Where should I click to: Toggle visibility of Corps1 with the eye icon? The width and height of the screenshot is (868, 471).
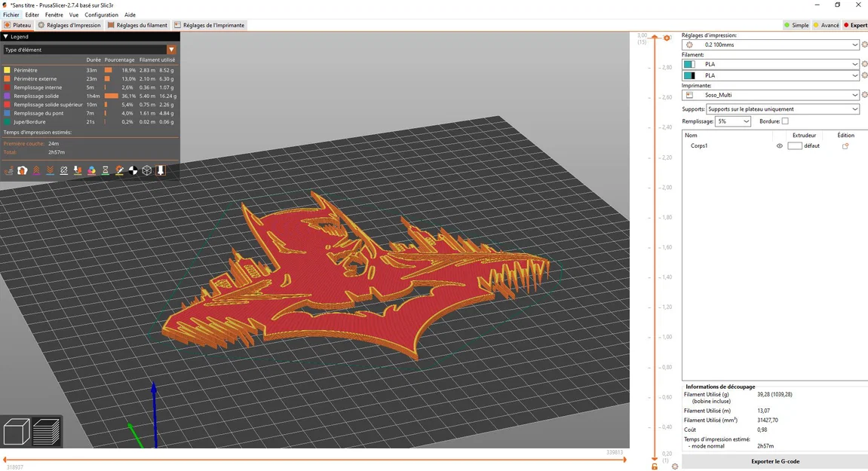tap(779, 145)
